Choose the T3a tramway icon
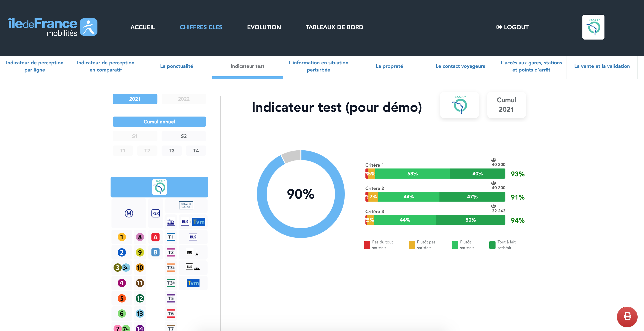 (x=171, y=268)
